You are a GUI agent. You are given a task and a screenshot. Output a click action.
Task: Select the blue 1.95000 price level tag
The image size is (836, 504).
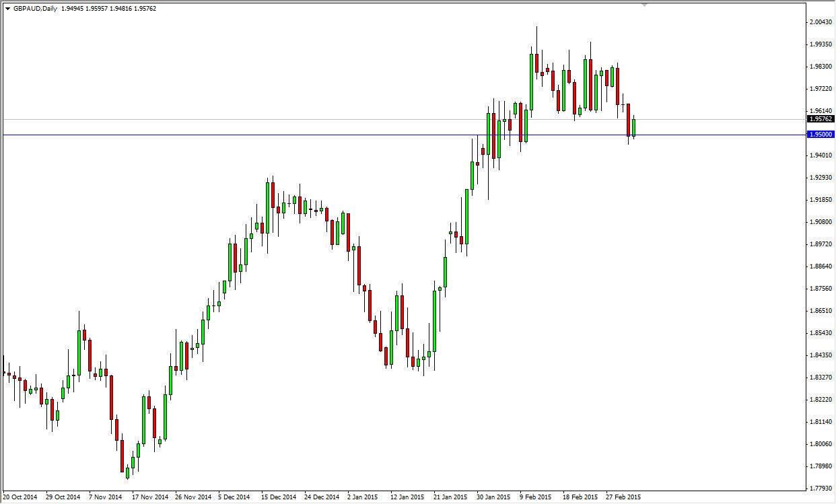coord(821,135)
